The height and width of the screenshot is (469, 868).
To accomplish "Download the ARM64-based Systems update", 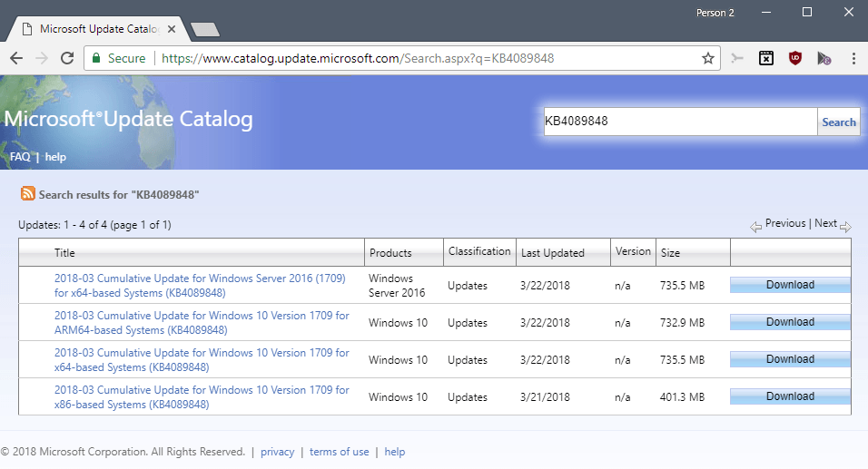I will point(790,322).
